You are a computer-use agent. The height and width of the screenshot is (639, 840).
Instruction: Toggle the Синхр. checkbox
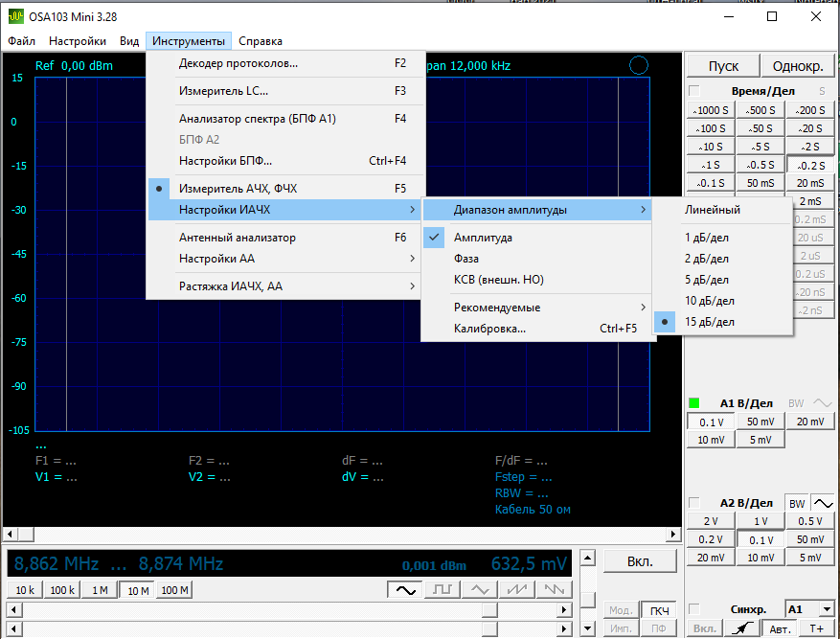[x=694, y=609]
